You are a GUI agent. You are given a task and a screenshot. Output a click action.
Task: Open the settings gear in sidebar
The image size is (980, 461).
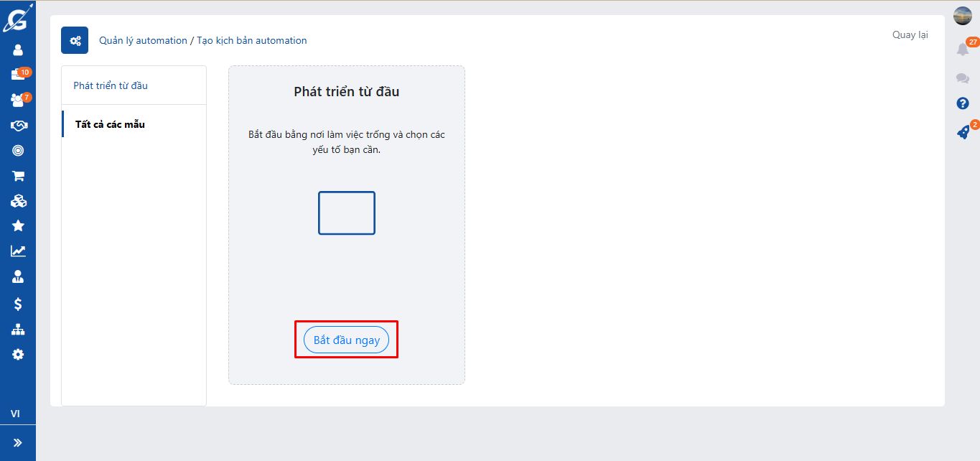pyautogui.click(x=18, y=355)
